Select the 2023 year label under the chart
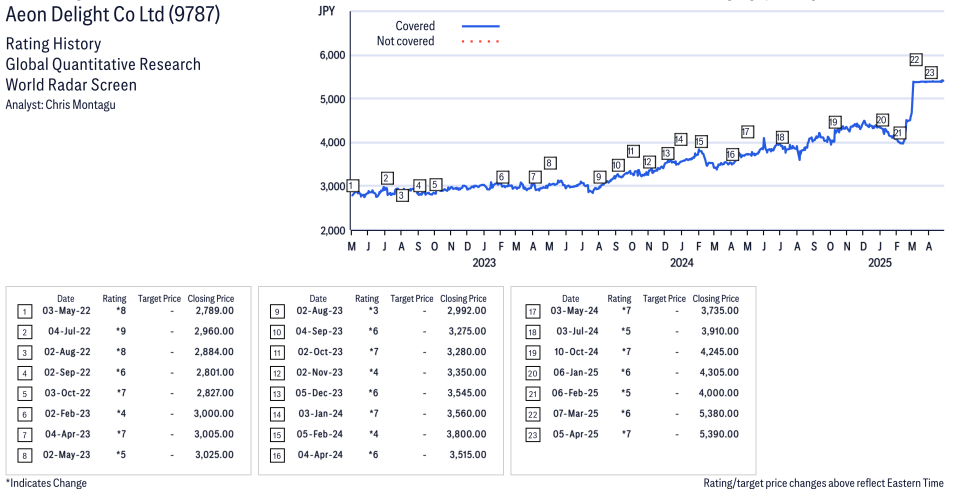955x489 pixels. 484,263
